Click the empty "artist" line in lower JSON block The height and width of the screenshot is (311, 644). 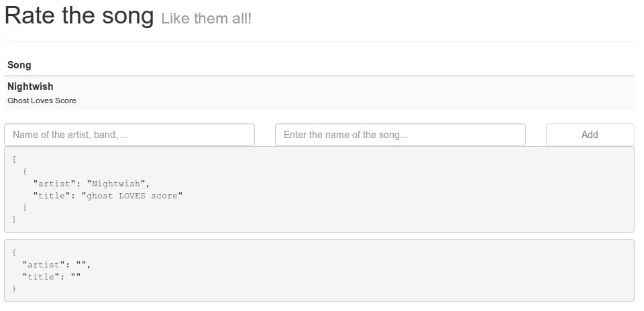tap(56, 265)
